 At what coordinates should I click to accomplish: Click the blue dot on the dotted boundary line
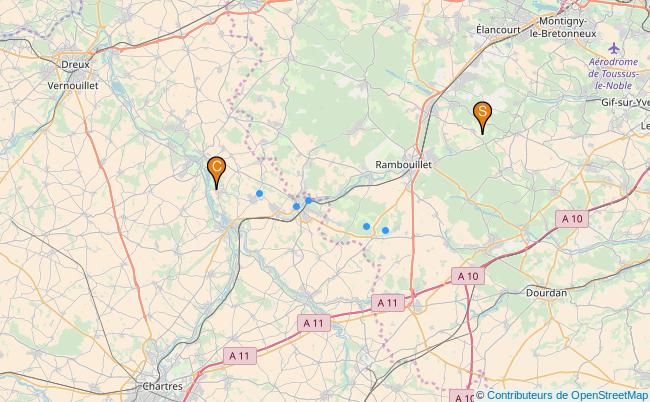[308, 200]
